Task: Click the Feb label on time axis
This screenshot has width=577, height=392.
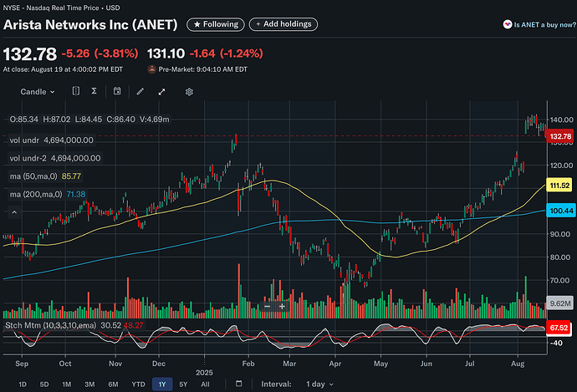Action: coord(248,364)
